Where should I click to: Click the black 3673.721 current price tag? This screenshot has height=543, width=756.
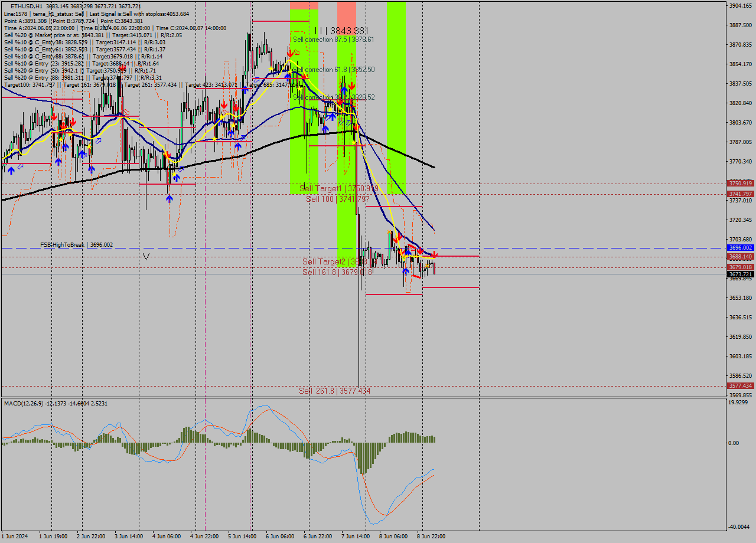[x=740, y=274]
